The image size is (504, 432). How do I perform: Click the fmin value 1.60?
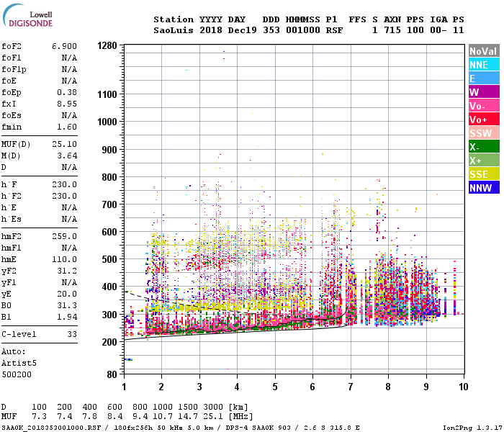(67, 127)
